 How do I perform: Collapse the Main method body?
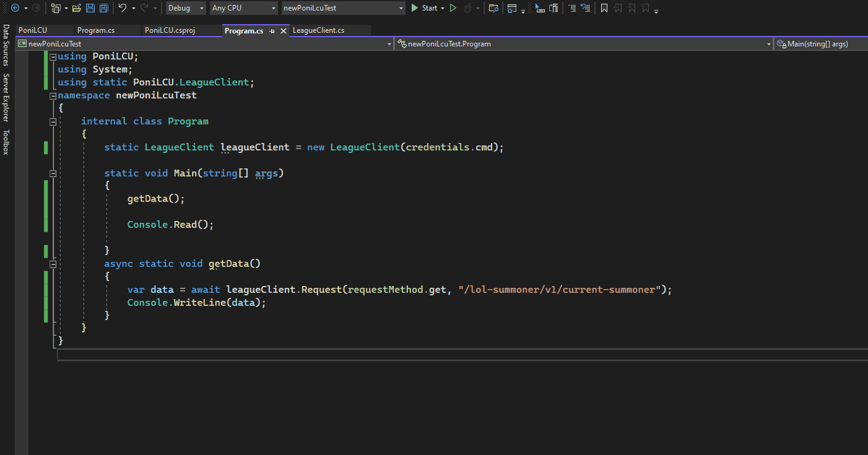point(53,173)
